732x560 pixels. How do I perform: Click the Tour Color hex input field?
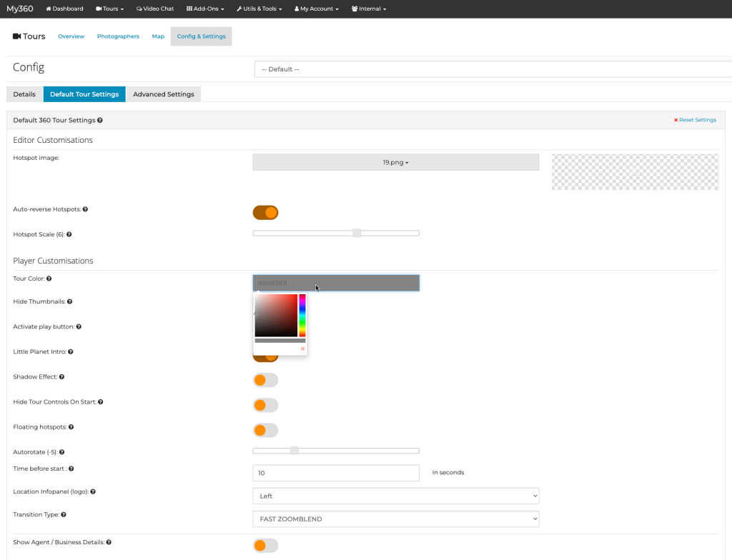336,283
